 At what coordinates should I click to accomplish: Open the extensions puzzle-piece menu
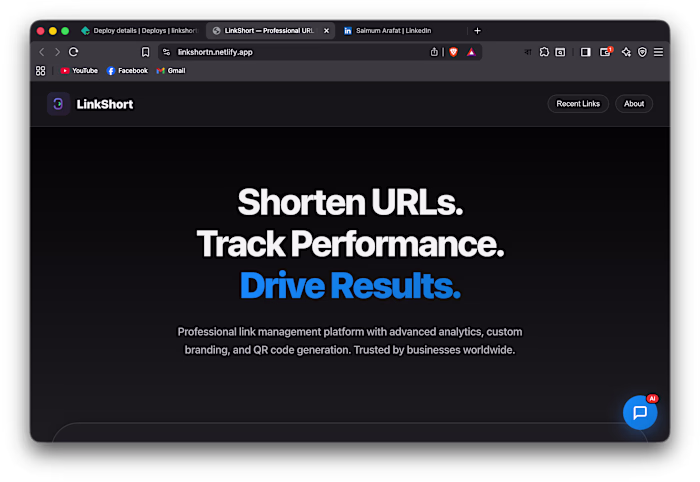[x=544, y=52]
